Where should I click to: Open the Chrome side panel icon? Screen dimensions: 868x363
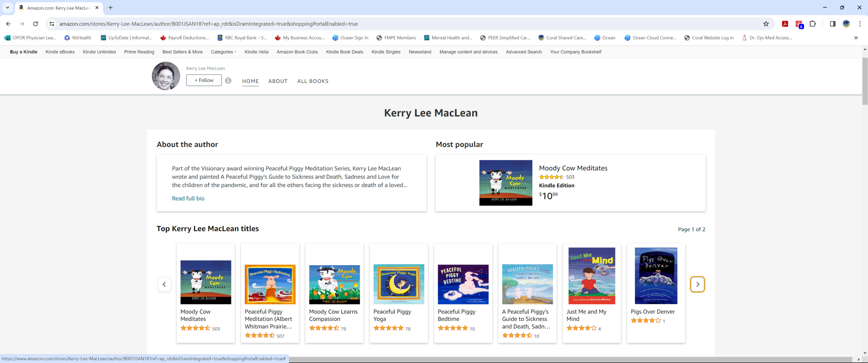[x=832, y=24]
